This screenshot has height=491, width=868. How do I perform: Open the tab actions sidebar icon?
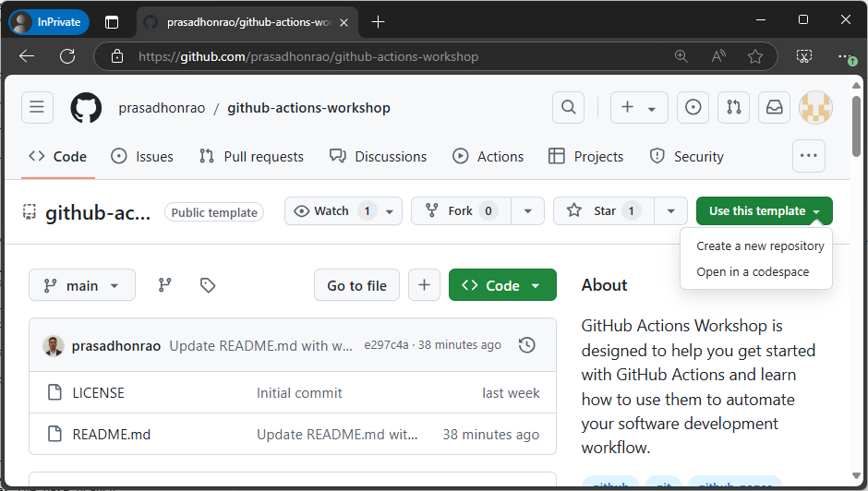pos(112,22)
